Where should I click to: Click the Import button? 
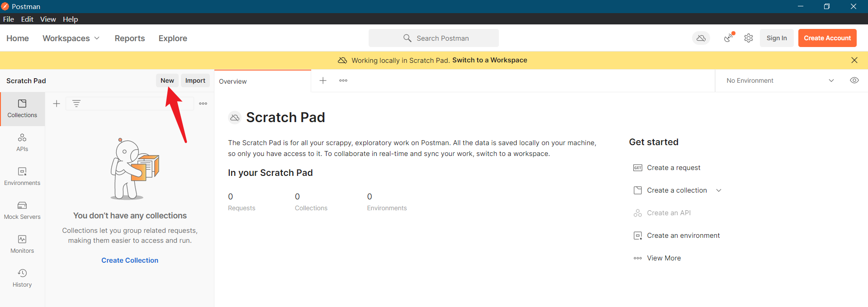(195, 80)
